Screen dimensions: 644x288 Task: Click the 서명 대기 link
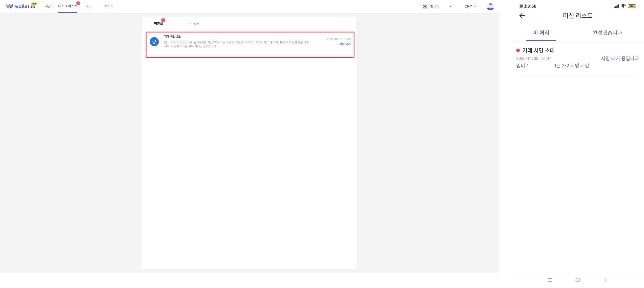[345, 44]
